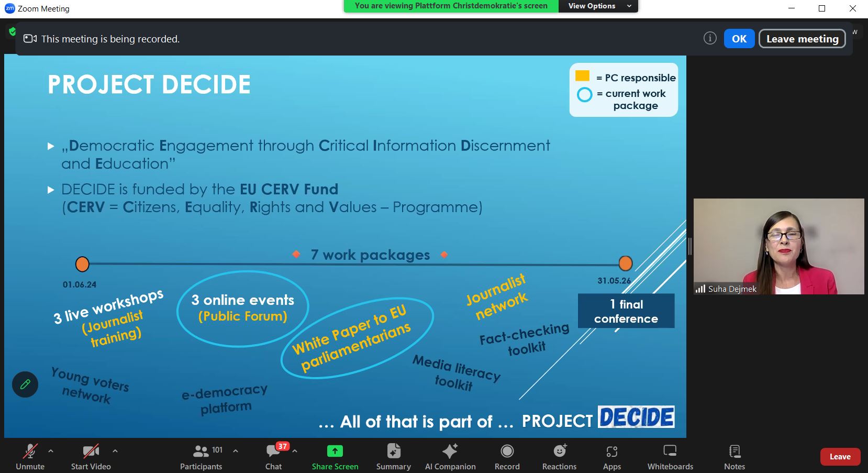Click Leave meeting in the recording notice
The width and height of the screenshot is (868, 473).
802,39
